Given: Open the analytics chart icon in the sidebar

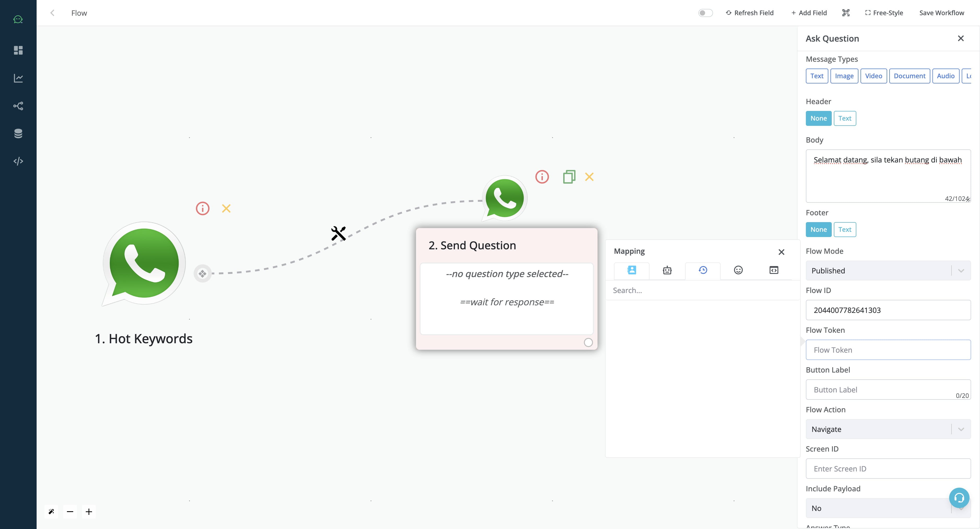Looking at the screenshot, I should point(18,78).
